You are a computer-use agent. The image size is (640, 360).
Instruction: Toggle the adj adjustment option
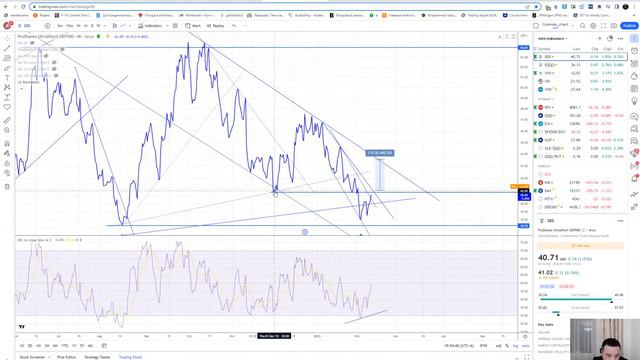point(498,346)
